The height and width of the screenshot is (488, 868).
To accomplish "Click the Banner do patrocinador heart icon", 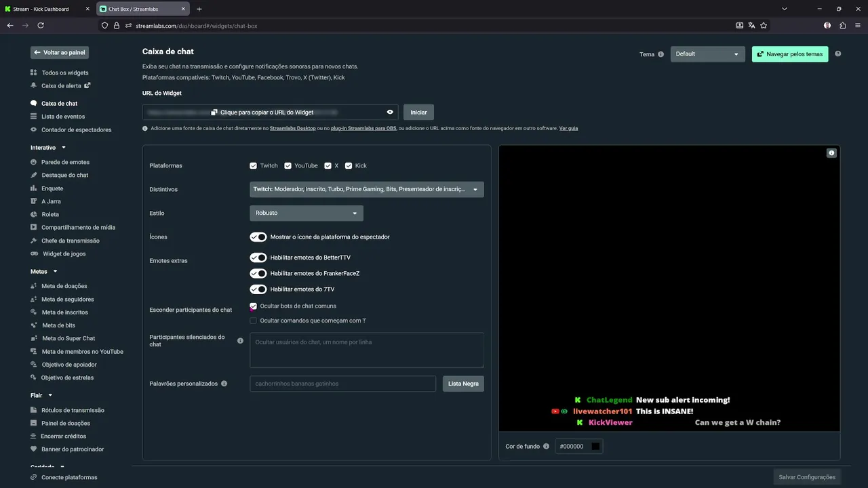I will click(34, 449).
